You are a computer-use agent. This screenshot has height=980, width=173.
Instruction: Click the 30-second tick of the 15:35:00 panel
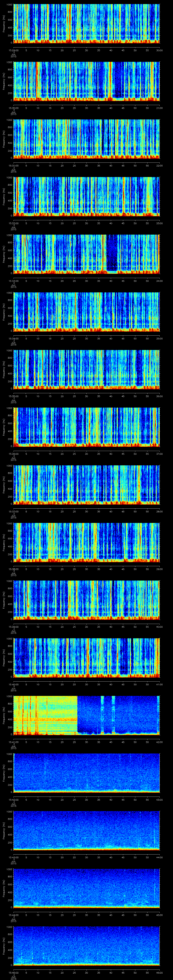pyautogui.click(x=87, y=396)
